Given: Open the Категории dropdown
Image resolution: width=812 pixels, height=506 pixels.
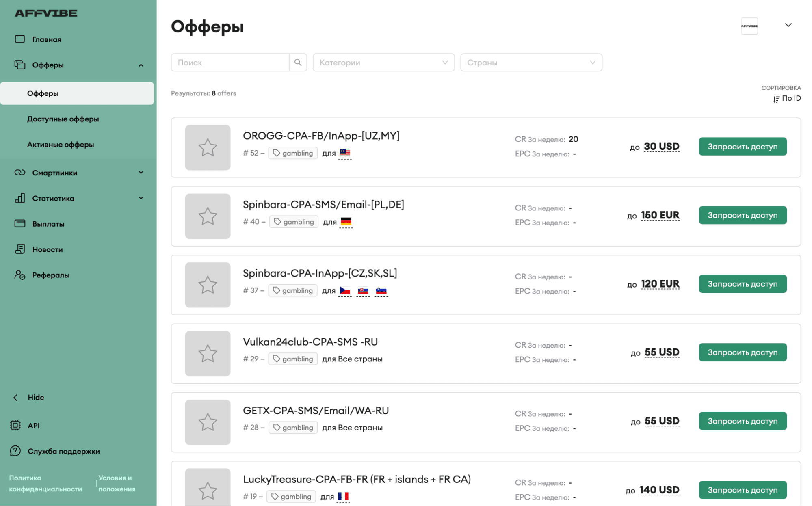Looking at the screenshot, I should (x=383, y=63).
